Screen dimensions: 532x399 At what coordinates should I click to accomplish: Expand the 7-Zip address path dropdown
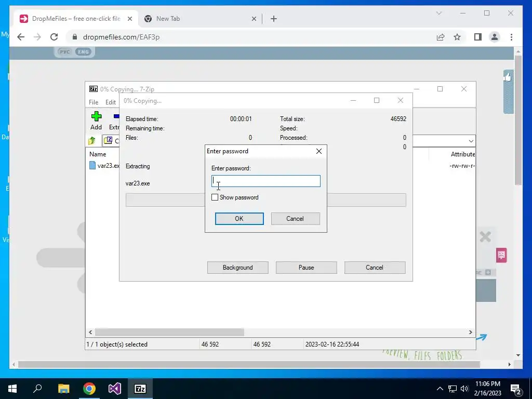pyautogui.click(x=471, y=141)
